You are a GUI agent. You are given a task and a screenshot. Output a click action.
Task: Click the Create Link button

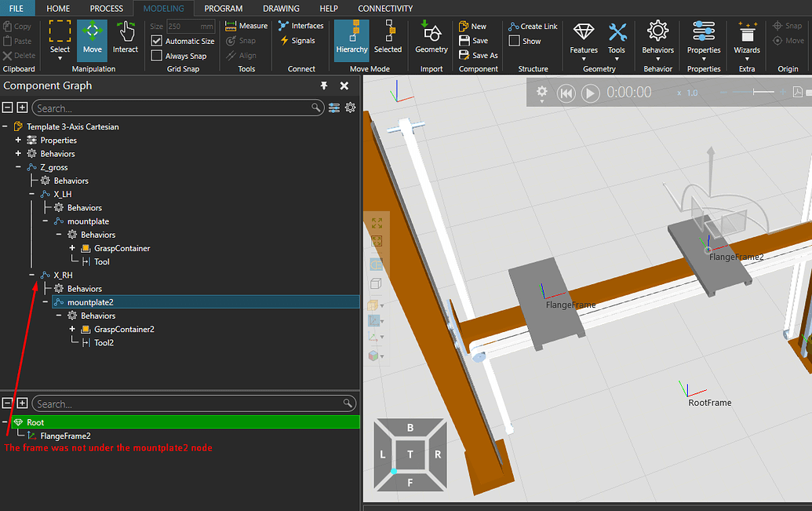(532, 26)
